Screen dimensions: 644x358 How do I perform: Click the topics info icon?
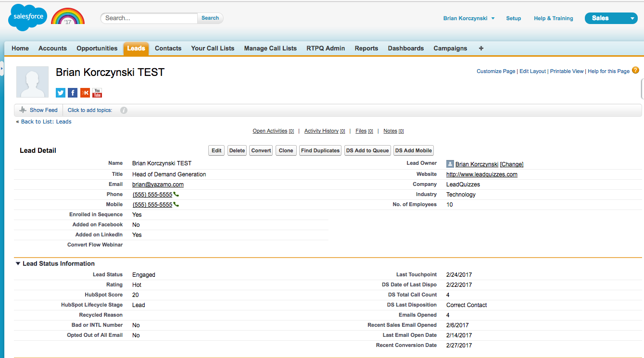point(124,110)
